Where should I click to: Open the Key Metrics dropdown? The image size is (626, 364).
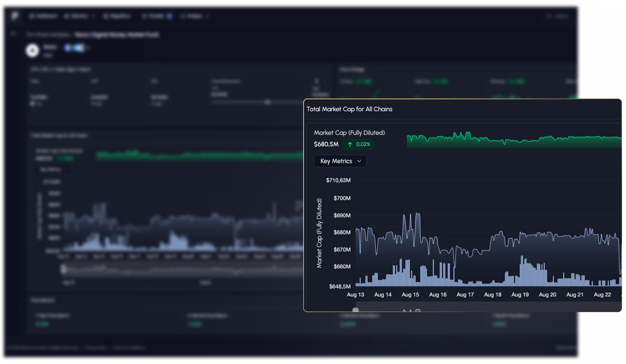pyautogui.click(x=340, y=161)
